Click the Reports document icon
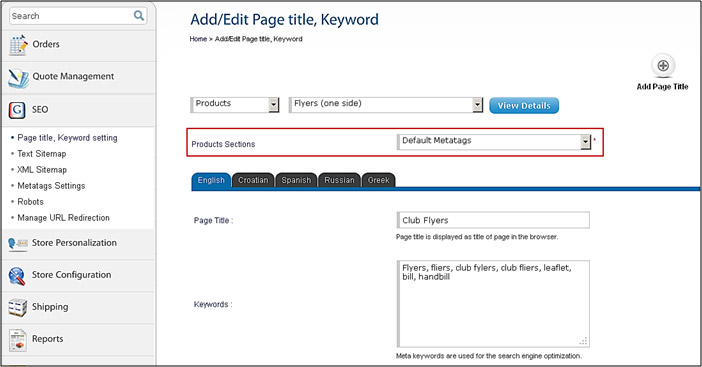 18,340
